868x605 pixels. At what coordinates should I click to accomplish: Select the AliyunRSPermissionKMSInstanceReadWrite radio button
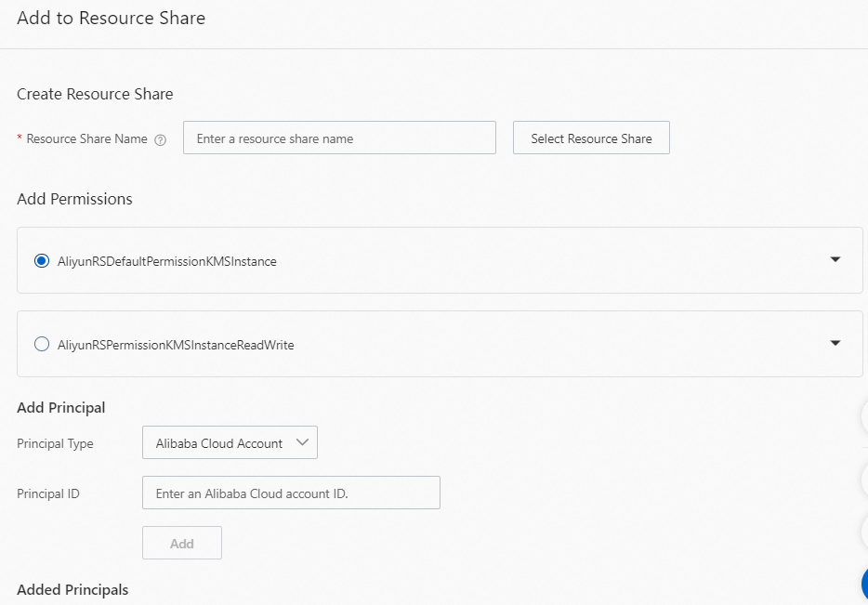click(41, 345)
